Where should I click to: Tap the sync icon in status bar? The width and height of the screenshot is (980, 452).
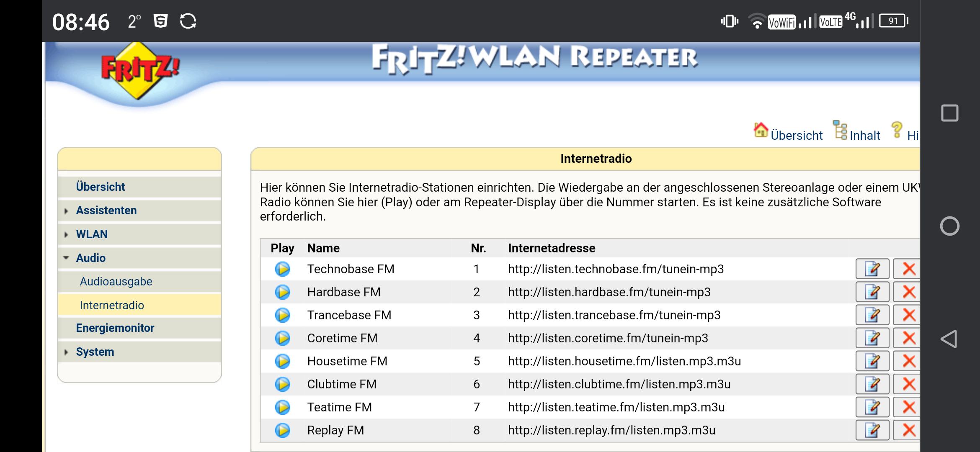(x=188, y=21)
